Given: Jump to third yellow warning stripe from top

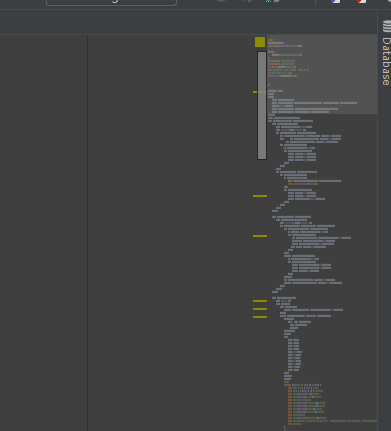Looking at the screenshot, I should pos(260,236).
